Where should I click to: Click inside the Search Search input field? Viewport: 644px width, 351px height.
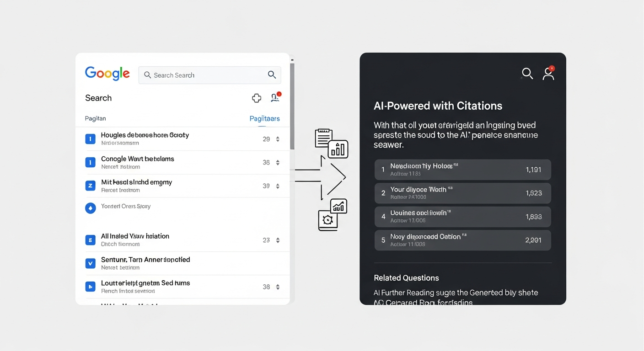pyautogui.click(x=206, y=75)
